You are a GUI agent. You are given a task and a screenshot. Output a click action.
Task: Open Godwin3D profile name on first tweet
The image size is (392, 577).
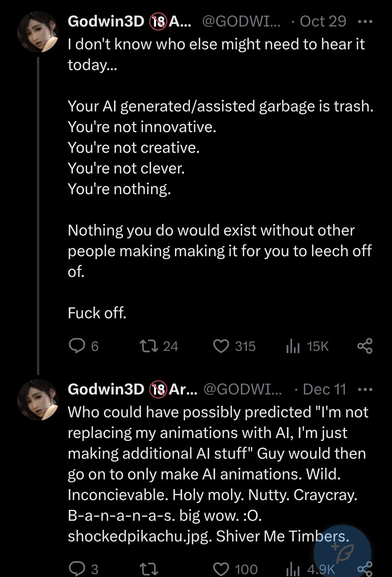(106, 21)
